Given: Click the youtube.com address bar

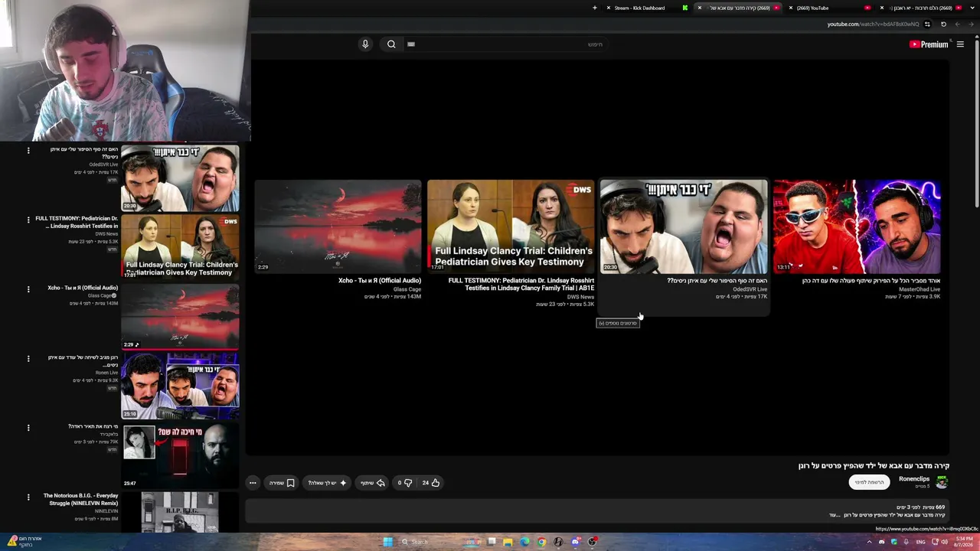Looking at the screenshot, I should click(x=873, y=24).
